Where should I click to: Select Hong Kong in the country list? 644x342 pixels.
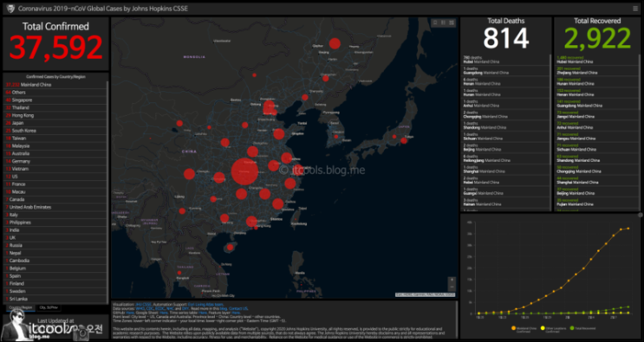pos(55,116)
